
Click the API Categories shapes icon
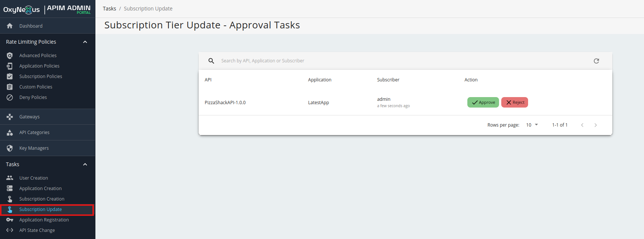pos(10,132)
